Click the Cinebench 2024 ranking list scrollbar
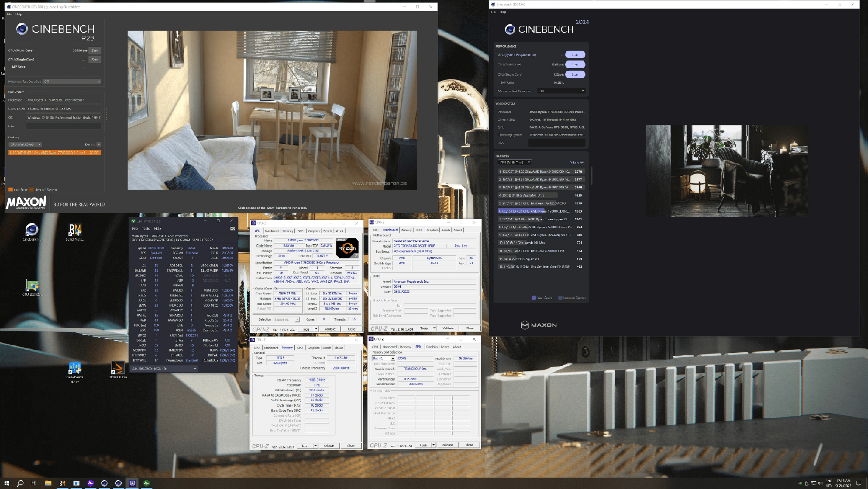Viewport: 868px width, 489px height. (x=592, y=176)
